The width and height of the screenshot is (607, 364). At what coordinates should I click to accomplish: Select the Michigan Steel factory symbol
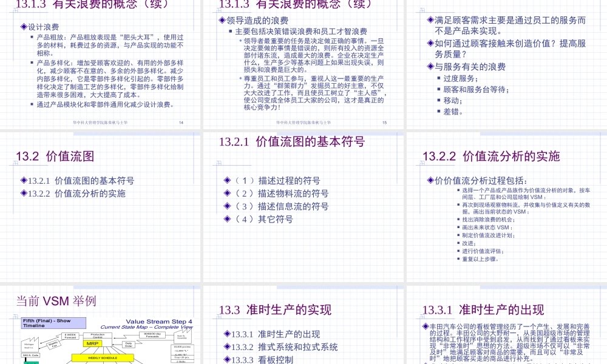[x=29, y=345]
